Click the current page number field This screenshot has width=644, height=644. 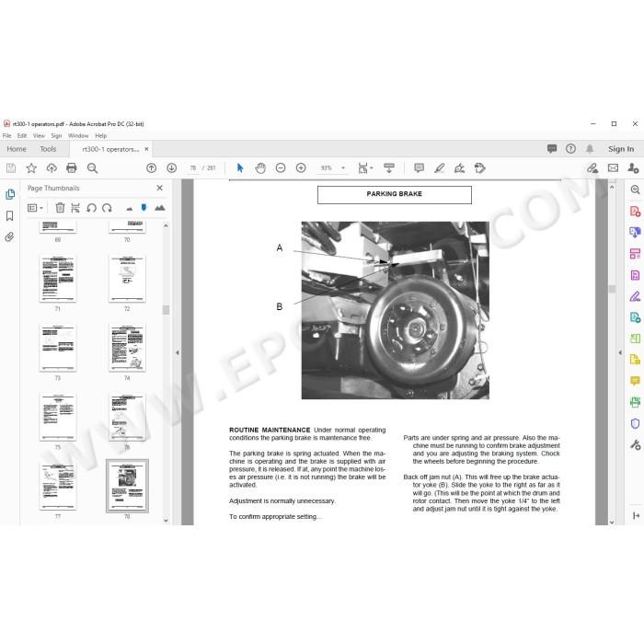(193, 168)
